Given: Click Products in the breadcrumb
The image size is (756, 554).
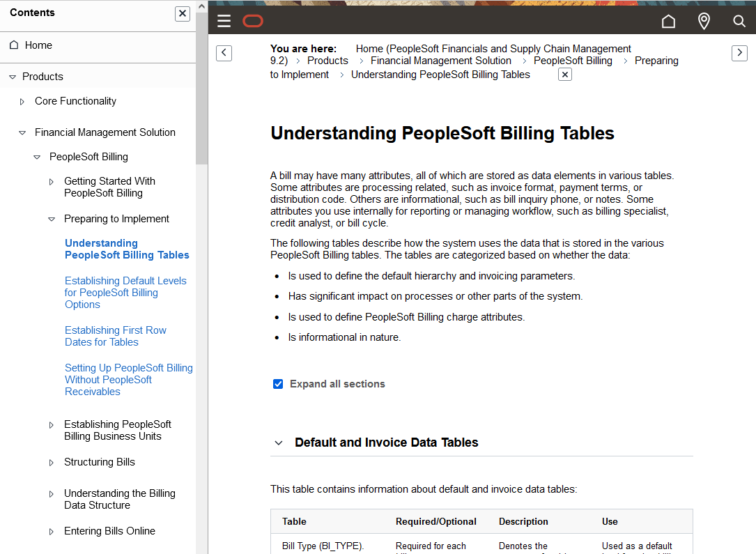Looking at the screenshot, I should tap(327, 61).
